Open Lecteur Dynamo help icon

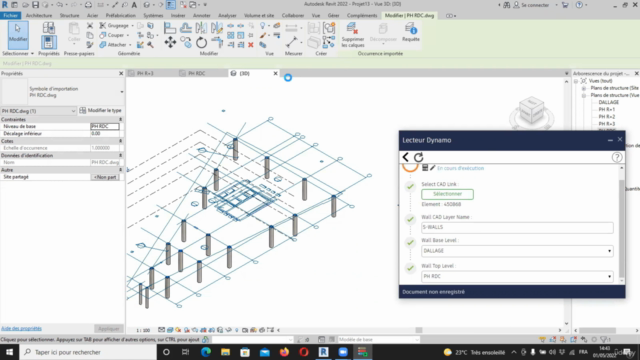point(617,157)
